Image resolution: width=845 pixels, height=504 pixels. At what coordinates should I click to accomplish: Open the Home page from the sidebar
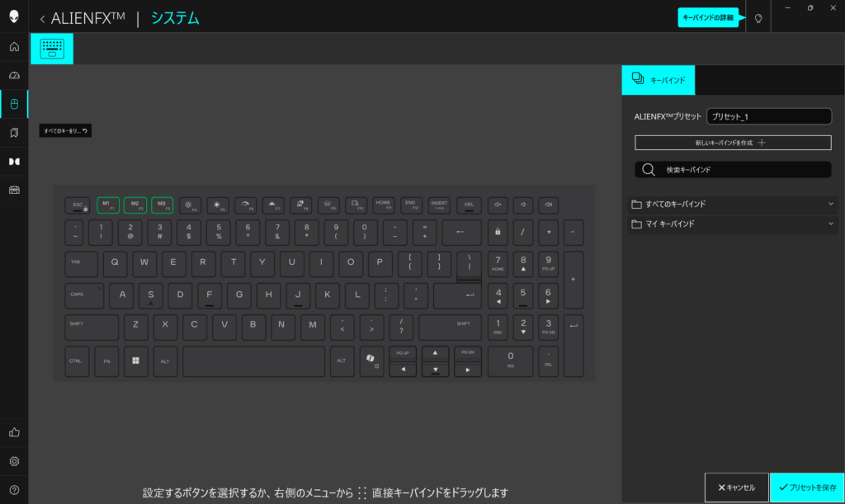point(14,46)
